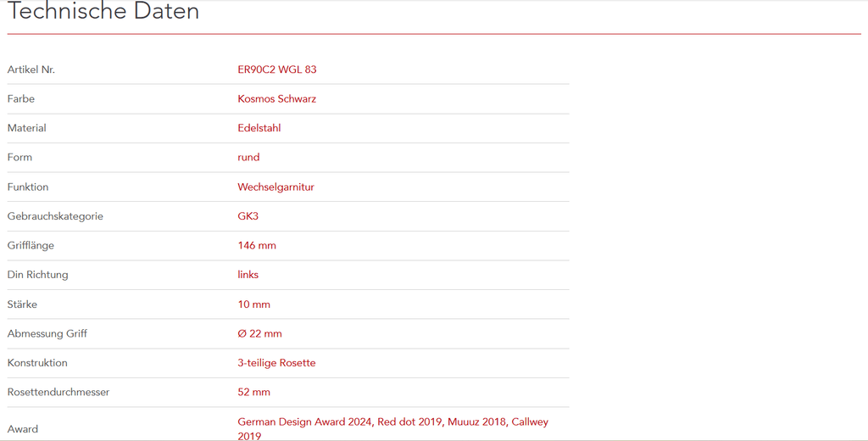868x441 pixels.
Task: Select the Kosmos Schwarz color value
Action: point(276,98)
